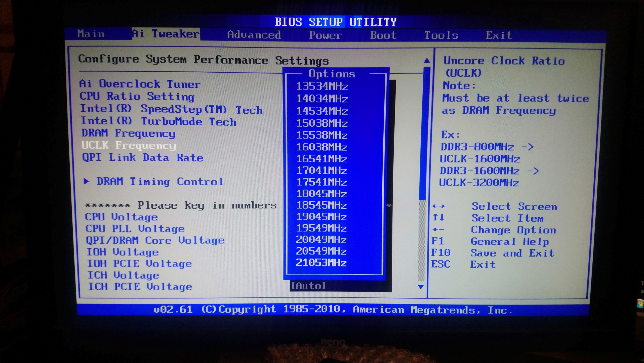Viewport: 644px width, 363px height.
Task: Click the F1 General Help hint
Action: pyautogui.click(x=490, y=241)
